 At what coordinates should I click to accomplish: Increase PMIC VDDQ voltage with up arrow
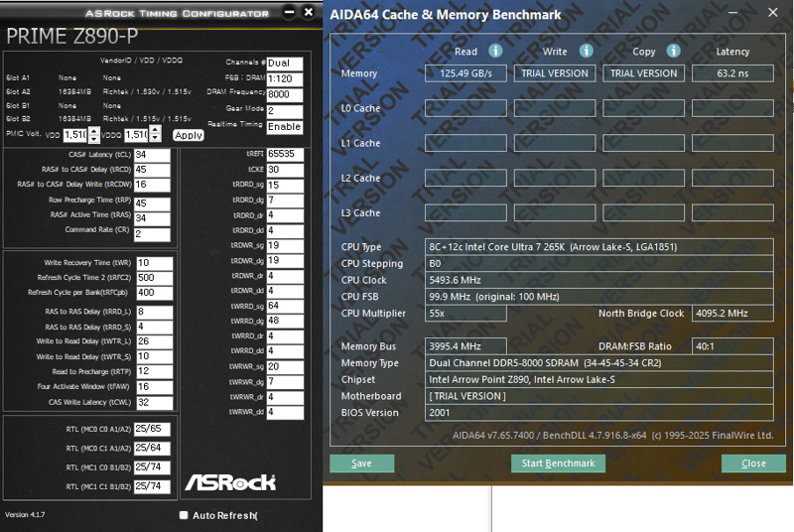click(156, 131)
